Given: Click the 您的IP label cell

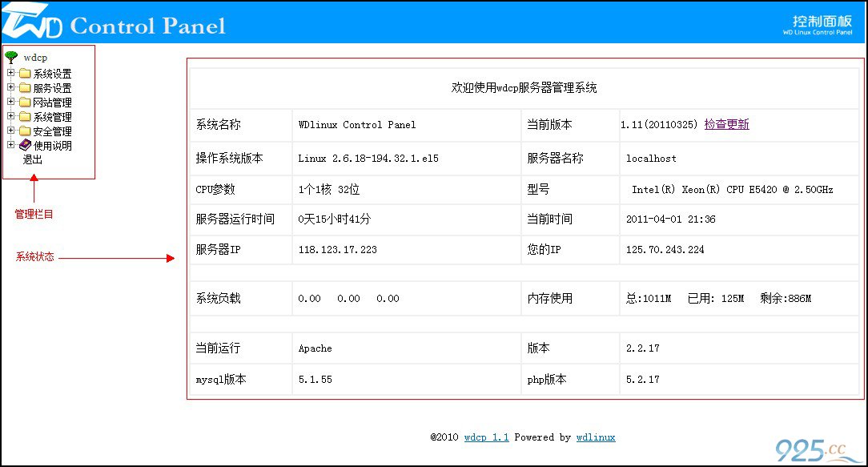Looking at the screenshot, I should 569,249.
